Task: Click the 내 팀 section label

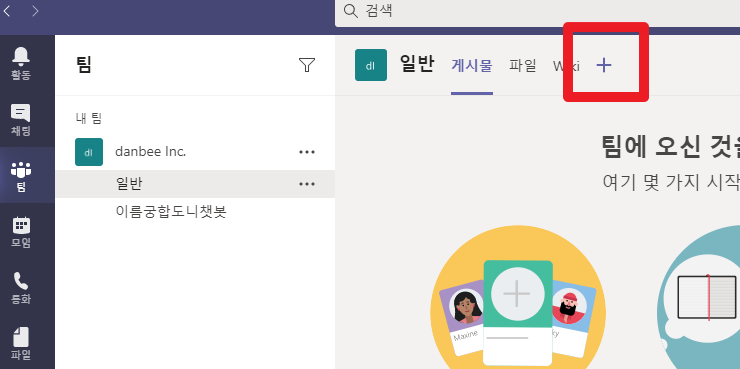Action: click(89, 118)
